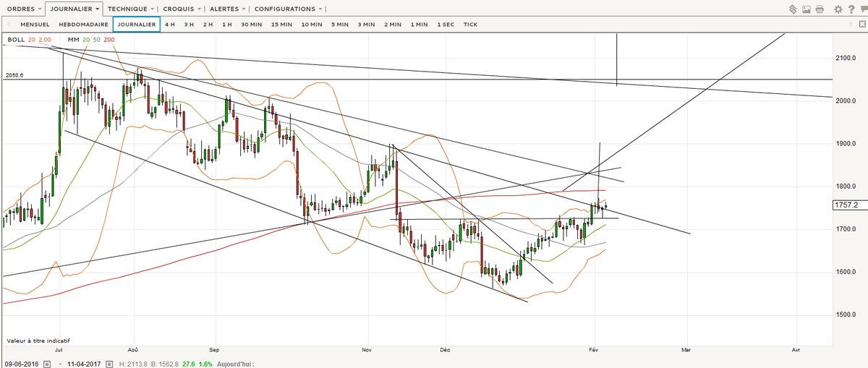The image size is (868, 368).
Task: Open the ALERTES dropdown
Action: [227, 9]
